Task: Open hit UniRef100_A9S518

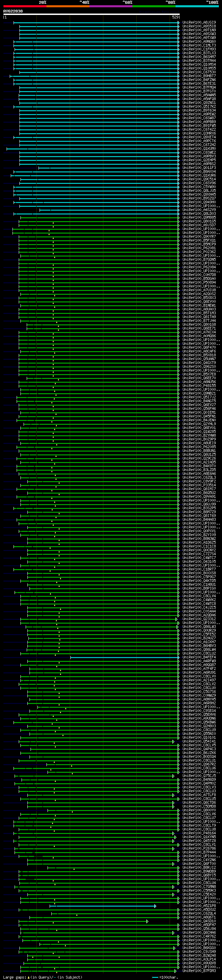Action: pyautogui.click(x=199, y=26)
